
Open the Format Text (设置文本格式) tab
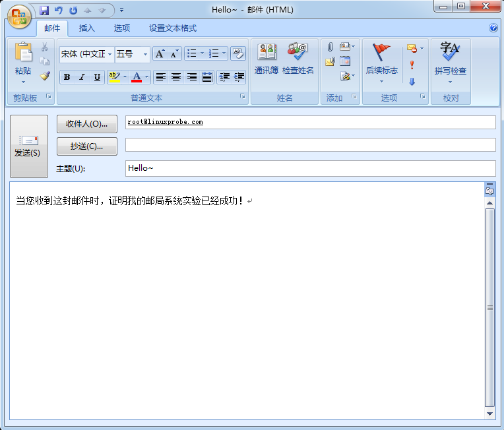pos(173,28)
